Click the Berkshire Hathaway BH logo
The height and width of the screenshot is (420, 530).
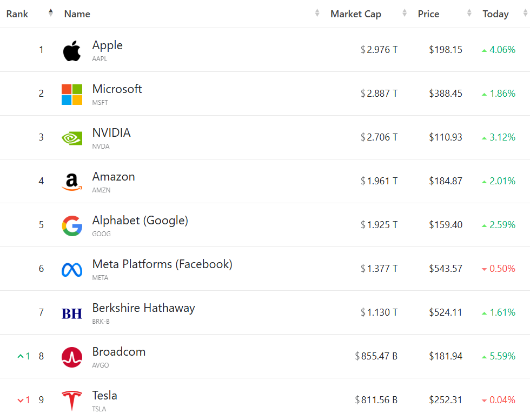[x=72, y=314]
